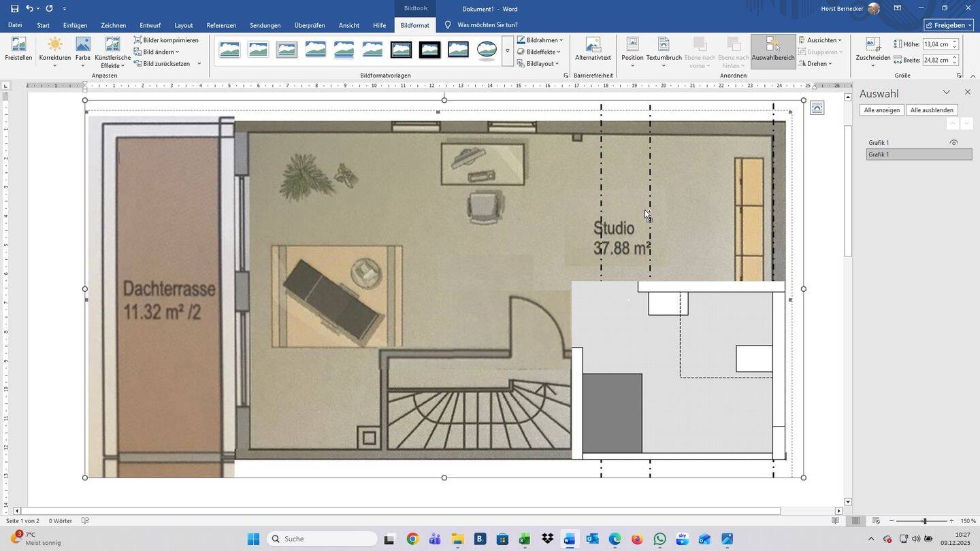Open WhatsApp from the Windows taskbar
Viewport: 980px width, 551px height.
(659, 539)
